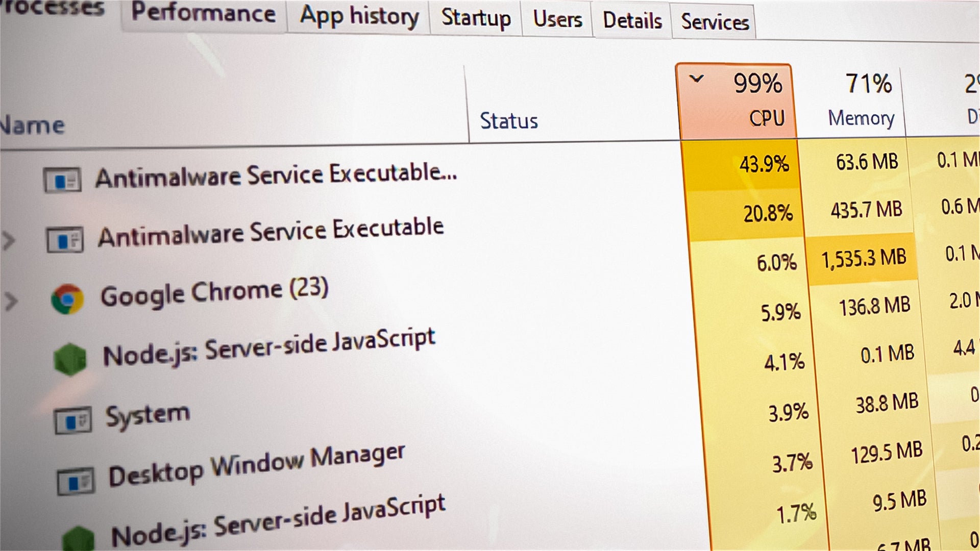Viewport: 980px width, 551px height.
Task: Open the Services tab
Action: coord(715,22)
